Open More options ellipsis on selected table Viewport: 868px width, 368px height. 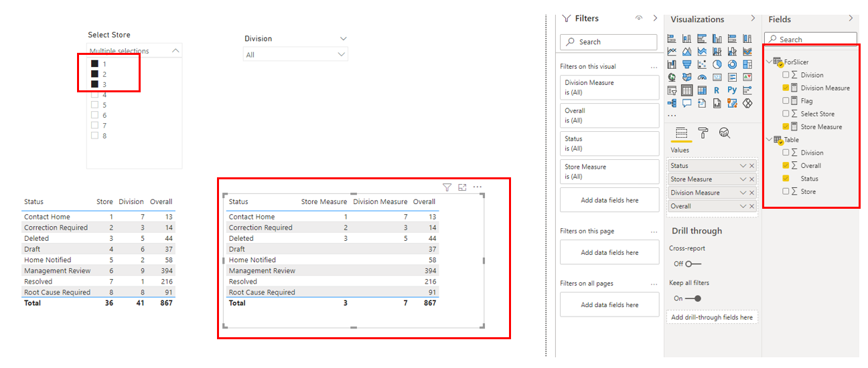[x=478, y=187]
